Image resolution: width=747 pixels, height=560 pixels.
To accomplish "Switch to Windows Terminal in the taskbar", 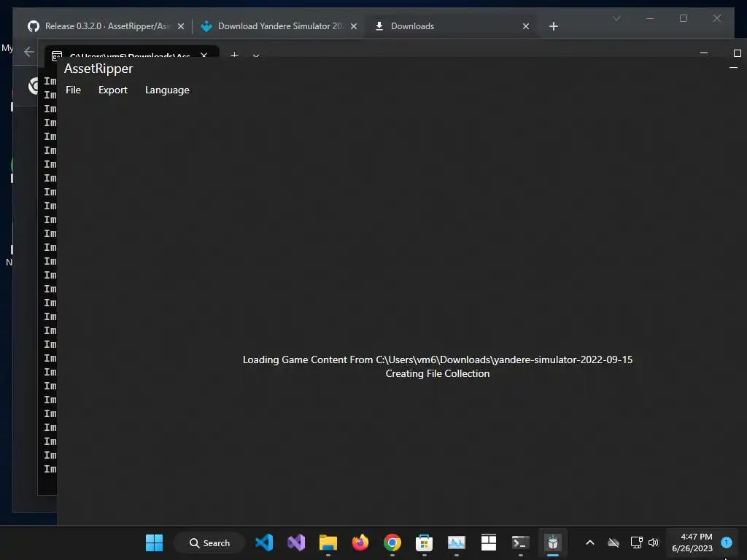I will [x=520, y=542].
